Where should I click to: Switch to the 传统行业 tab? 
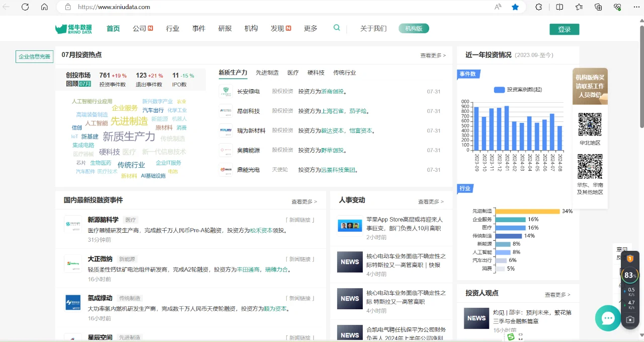click(x=345, y=73)
